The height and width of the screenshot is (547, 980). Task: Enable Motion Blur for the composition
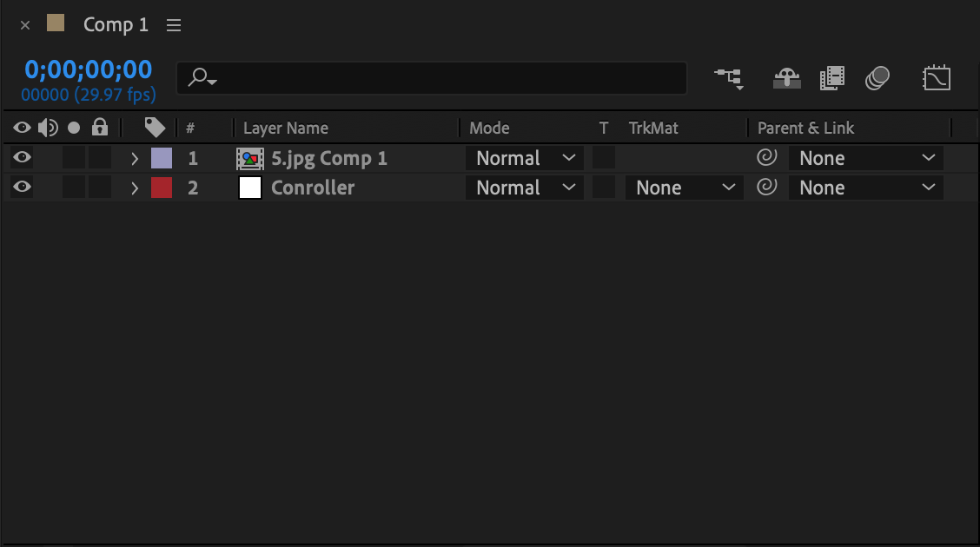877,78
